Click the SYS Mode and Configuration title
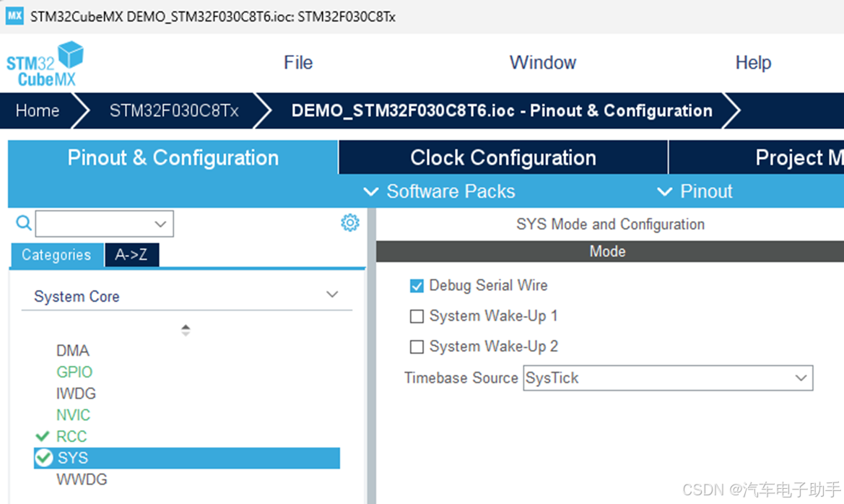The image size is (844, 504). (610, 224)
